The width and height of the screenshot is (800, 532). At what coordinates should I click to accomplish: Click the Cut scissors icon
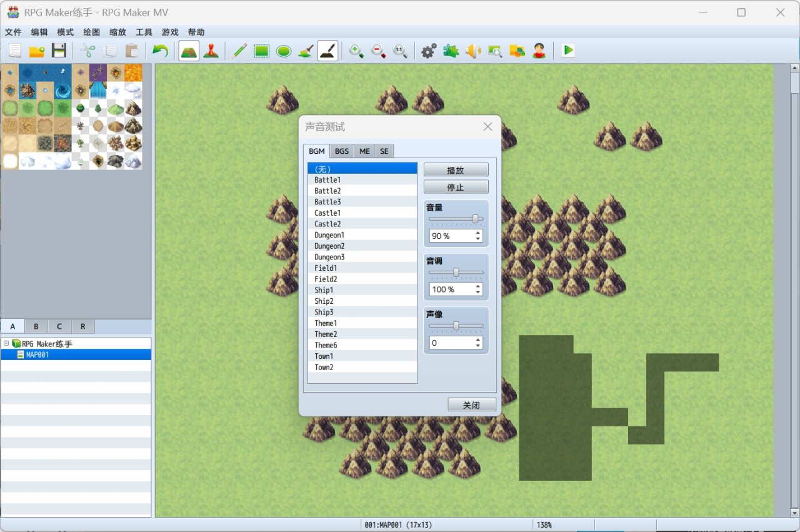click(87, 51)
